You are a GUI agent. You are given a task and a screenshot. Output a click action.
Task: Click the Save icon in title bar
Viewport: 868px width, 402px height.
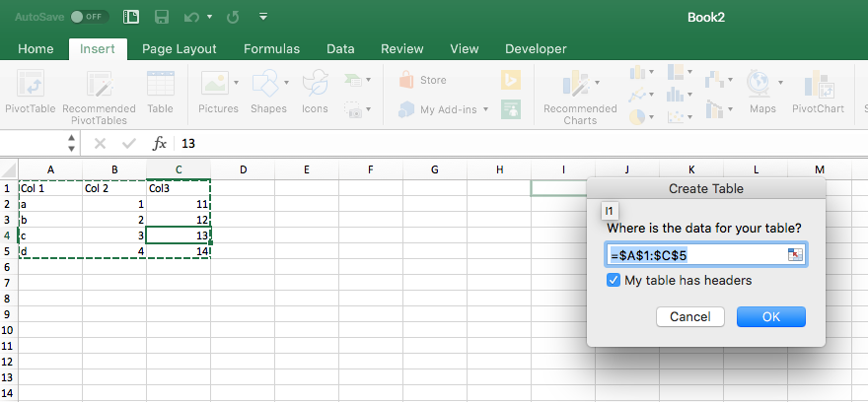coord(162,18)
